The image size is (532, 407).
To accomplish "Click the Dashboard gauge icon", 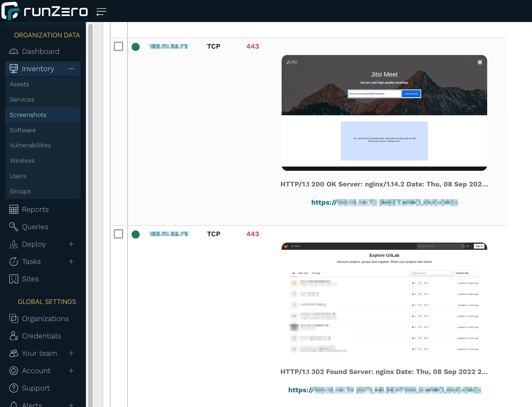I will [x=14, y=52].
